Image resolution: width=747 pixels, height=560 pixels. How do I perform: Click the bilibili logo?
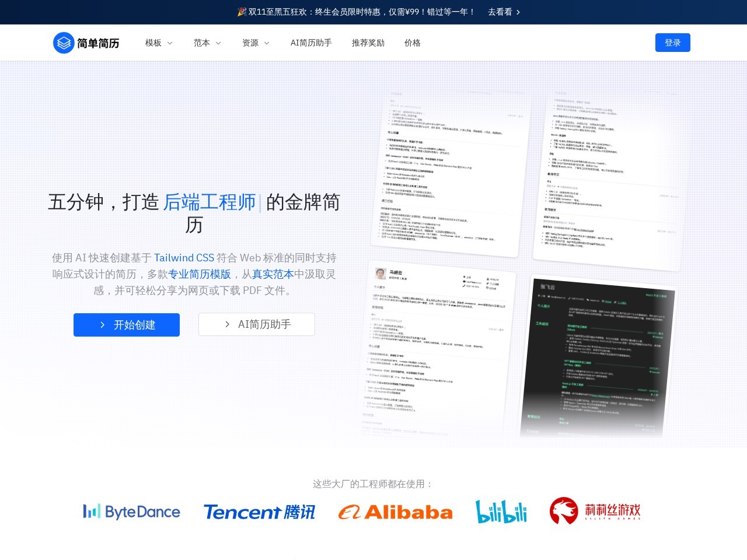pyautogui.click(x=501, y=512)
